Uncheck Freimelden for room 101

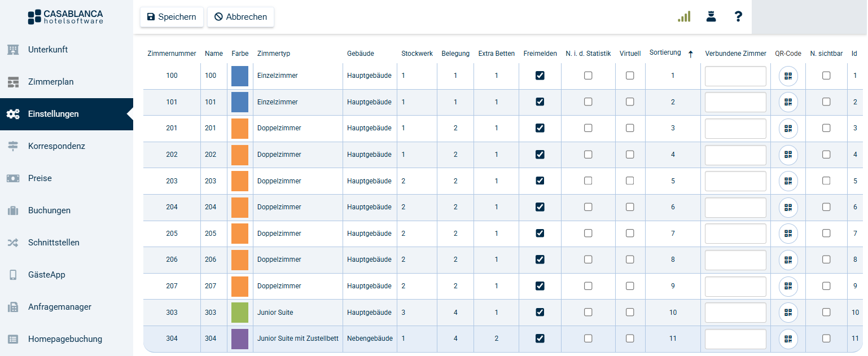540,102
